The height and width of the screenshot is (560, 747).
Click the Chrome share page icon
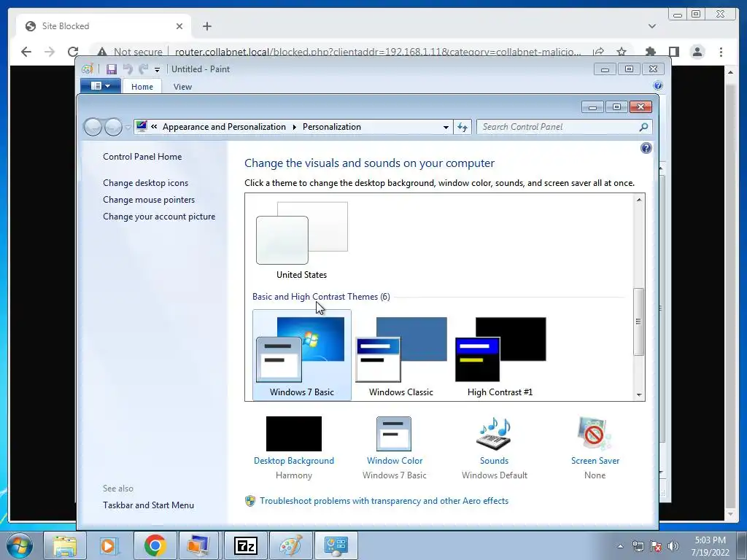[599, 52]
